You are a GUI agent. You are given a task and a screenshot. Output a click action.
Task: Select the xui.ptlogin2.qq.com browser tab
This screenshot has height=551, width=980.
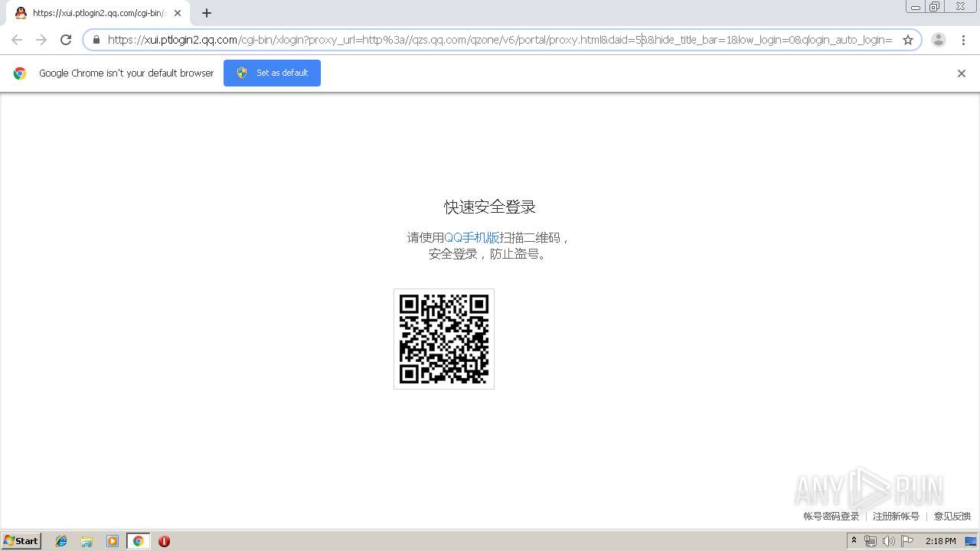pyautogui.click(x=98, y=13)
